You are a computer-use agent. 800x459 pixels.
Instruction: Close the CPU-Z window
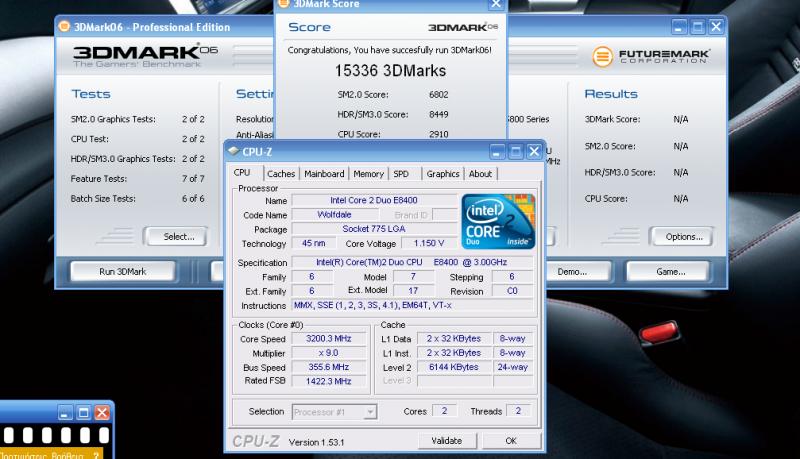534,151
